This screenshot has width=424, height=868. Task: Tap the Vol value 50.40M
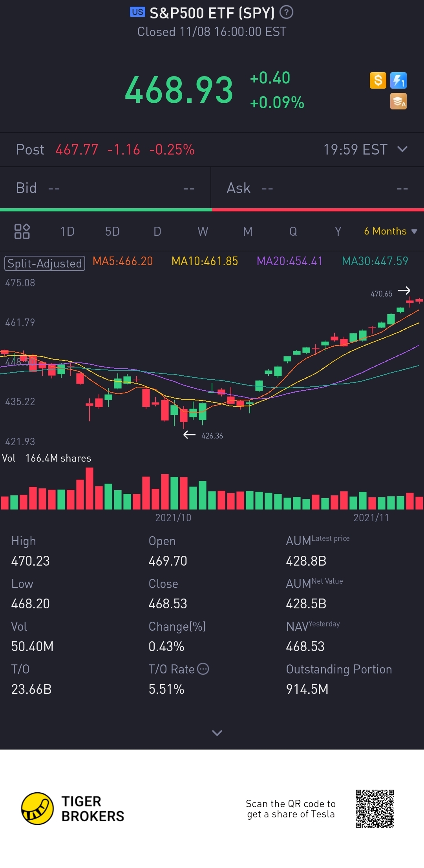pyautogui.click(x=33, y=646)
